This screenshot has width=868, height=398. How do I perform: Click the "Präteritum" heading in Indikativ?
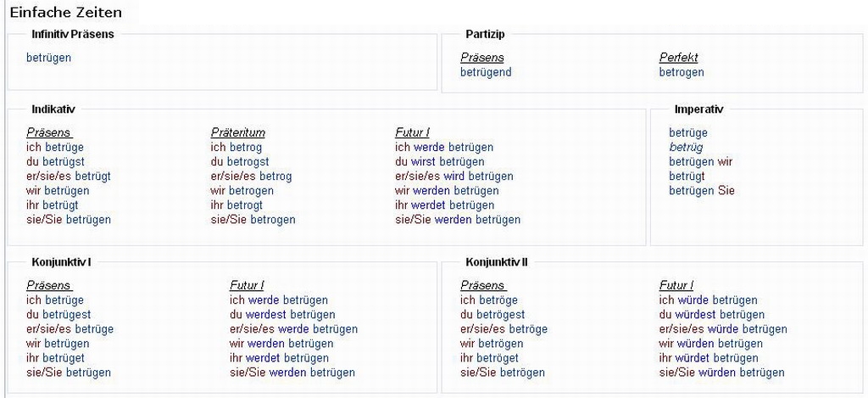tap(237, 132)
